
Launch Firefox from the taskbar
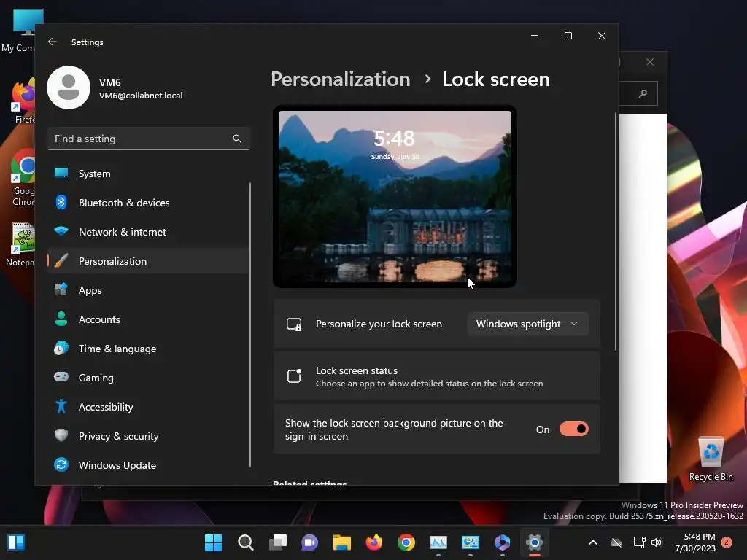tap(374, 542)
